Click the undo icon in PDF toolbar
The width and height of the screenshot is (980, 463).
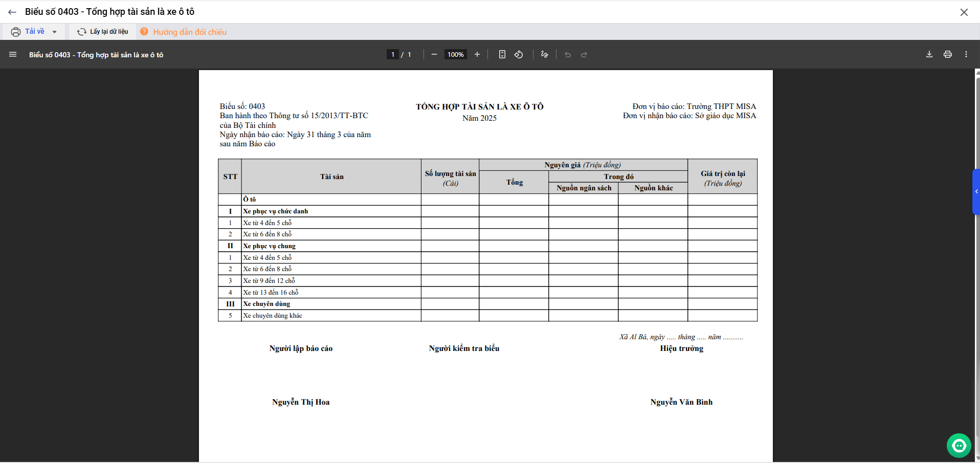click(568, 54)
